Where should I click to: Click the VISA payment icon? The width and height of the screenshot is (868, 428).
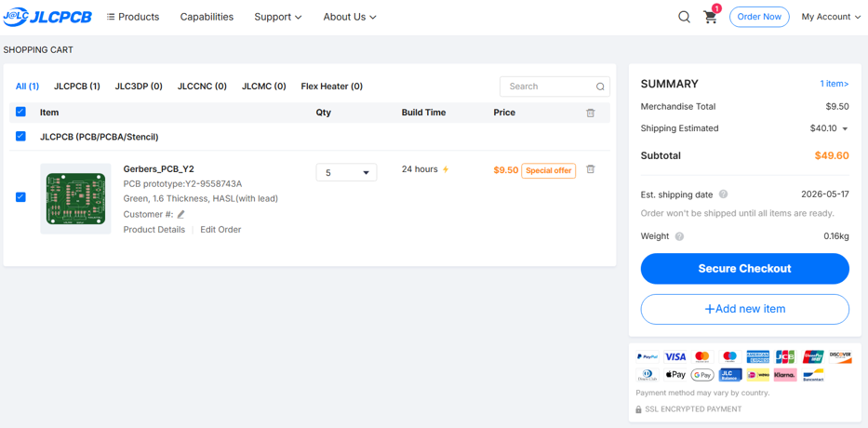(674, 356)
